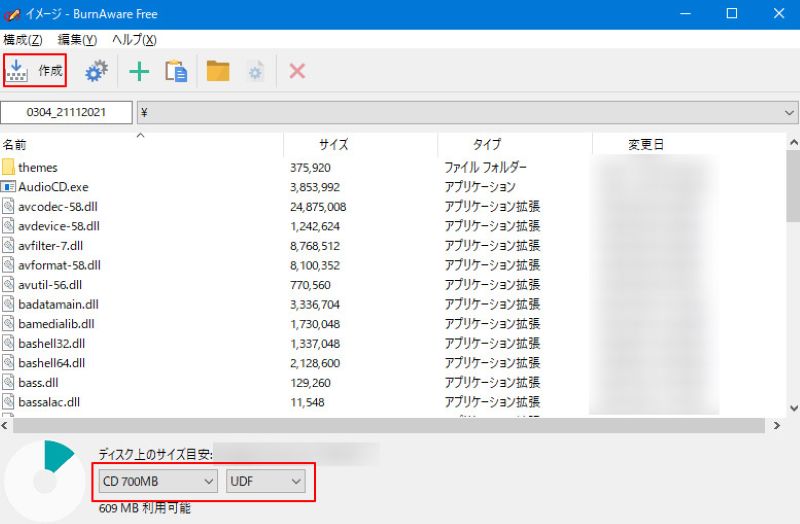Click the 作成 (create image) button
The image size is (800, 524).
(35, 70)
